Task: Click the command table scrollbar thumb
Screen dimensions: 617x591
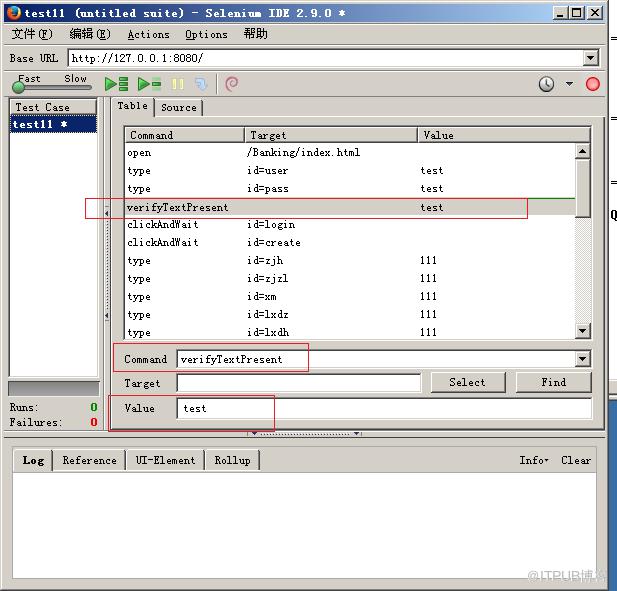Action: click(x=582, y=188)
